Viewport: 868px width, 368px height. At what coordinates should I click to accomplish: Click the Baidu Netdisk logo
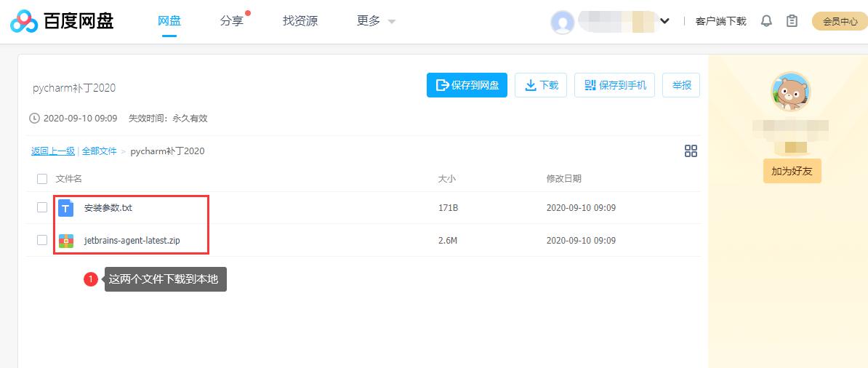click(x=63, y=21)
